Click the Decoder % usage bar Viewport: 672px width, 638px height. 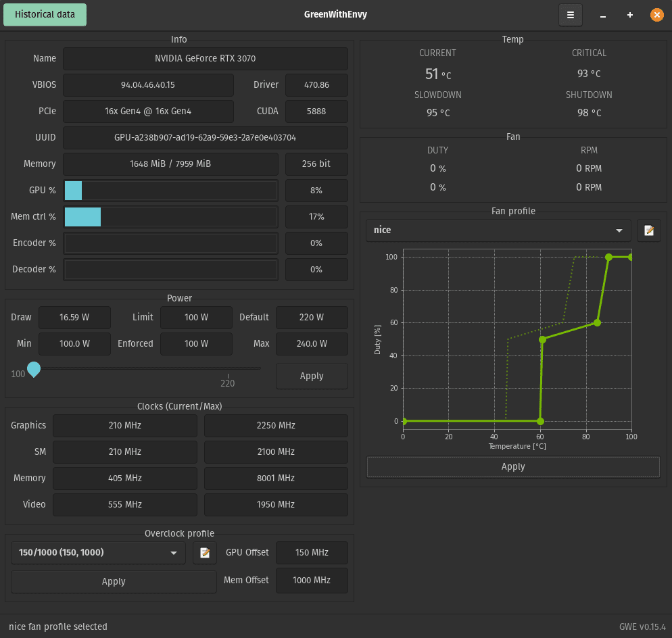coord(170,270)
